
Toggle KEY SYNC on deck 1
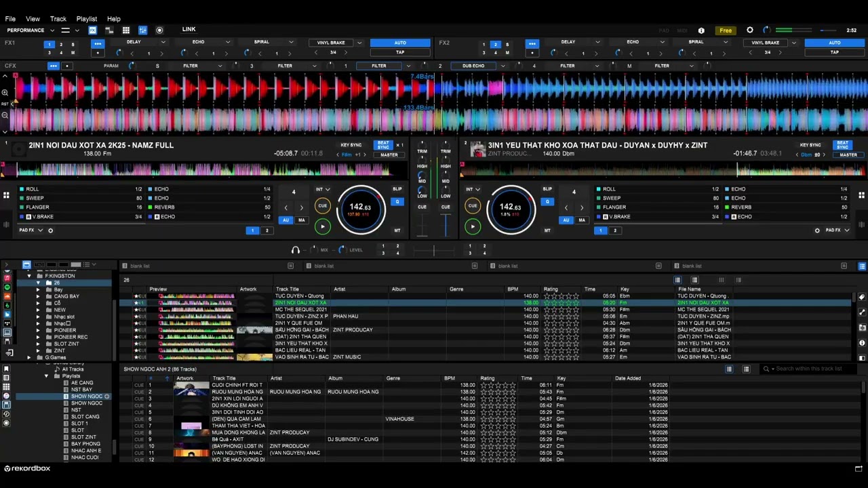click(351, 145)
